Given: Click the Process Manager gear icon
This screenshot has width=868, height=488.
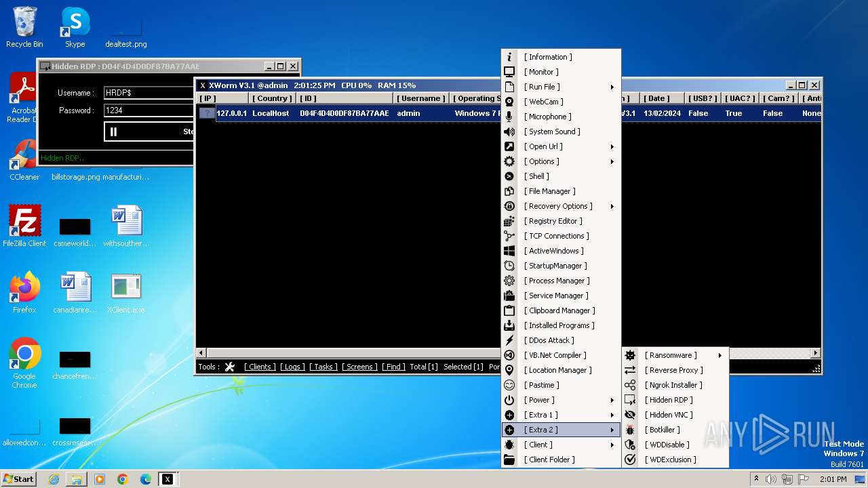Looking at the screenshot, I should coord(509,281).
